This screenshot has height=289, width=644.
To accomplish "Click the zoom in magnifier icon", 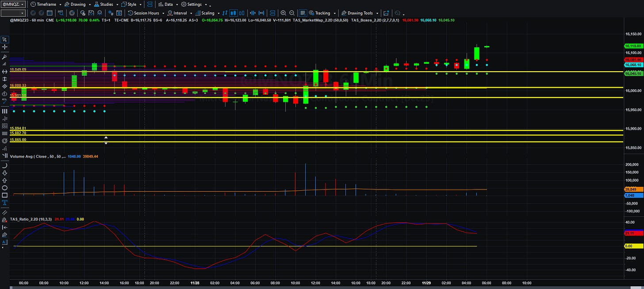I will tap(284, 13).
